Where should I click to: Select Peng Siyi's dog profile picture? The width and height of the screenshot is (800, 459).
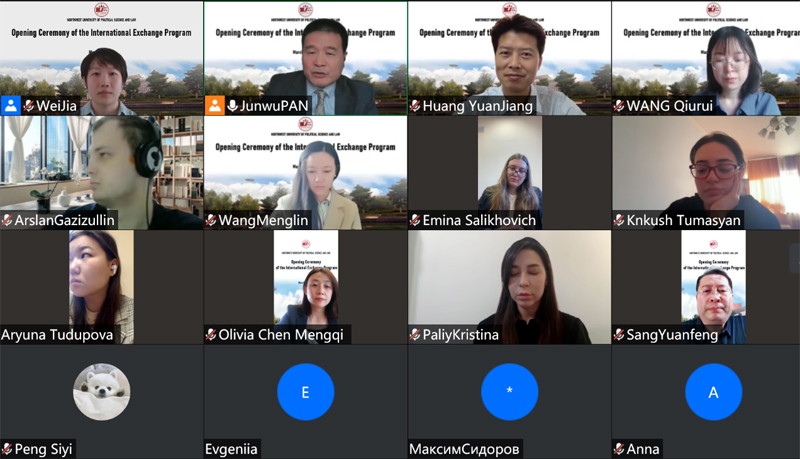click(102, 392)
